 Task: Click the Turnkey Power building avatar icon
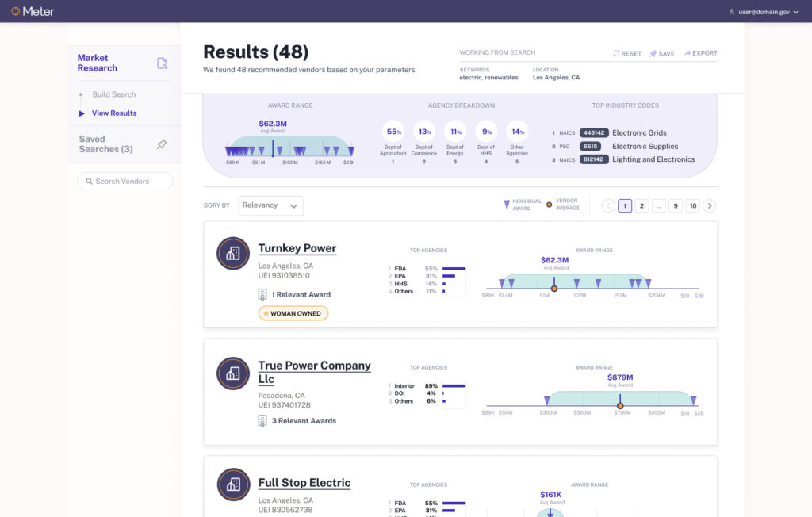click(x=233, y=253)
